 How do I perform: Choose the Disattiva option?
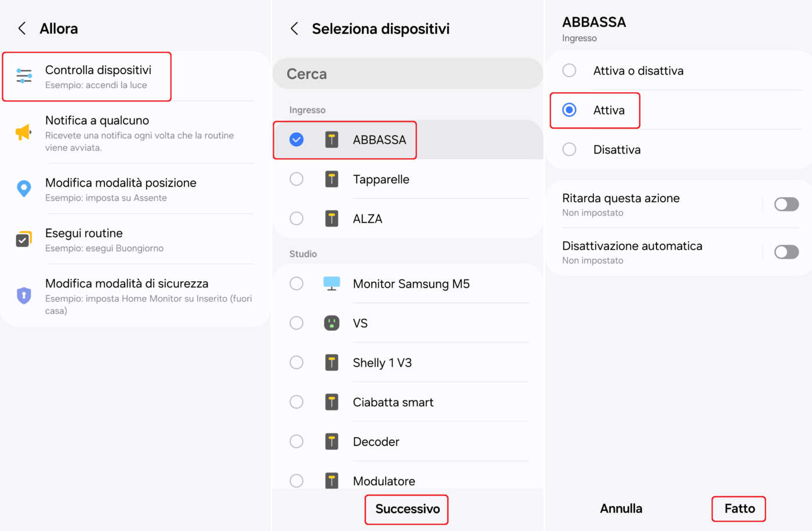(x=570, y=150)
